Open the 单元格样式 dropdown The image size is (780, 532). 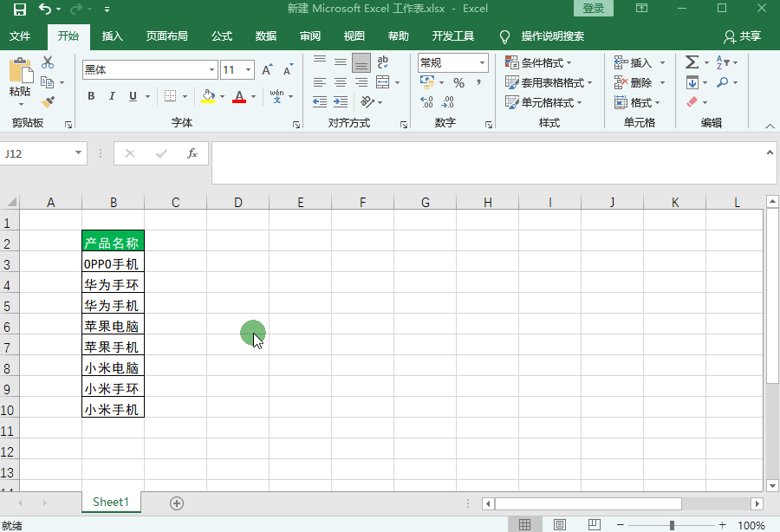(x=543, y=102)
